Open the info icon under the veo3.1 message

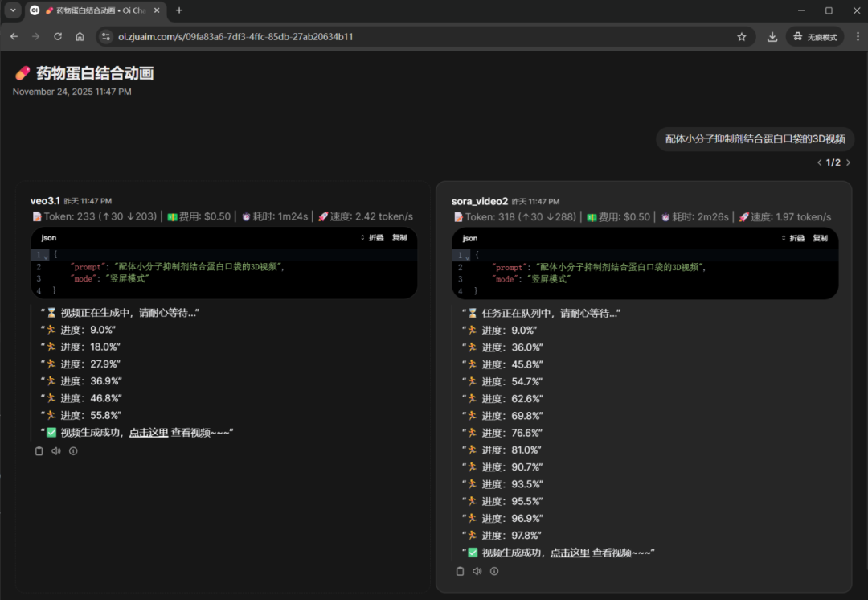tap(73, 450)
